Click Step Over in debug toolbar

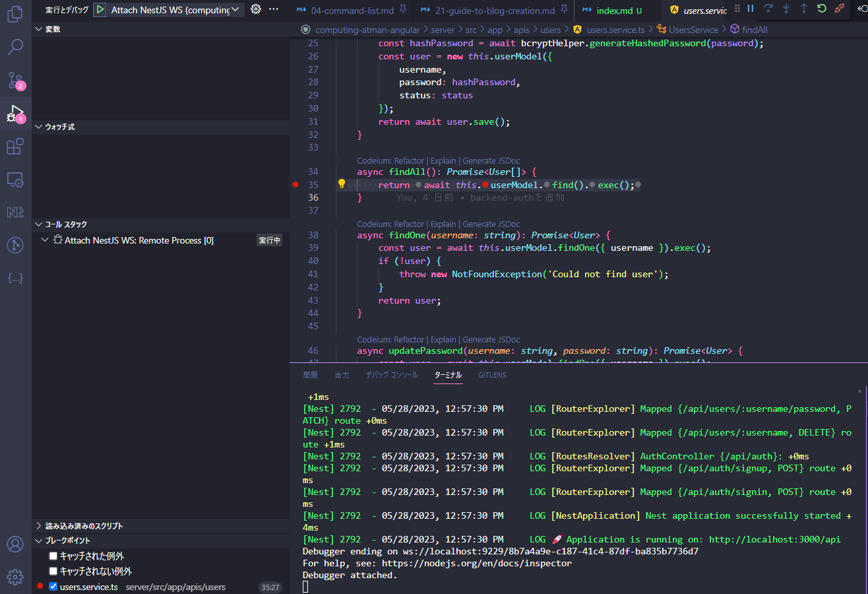[x=768, y=9]
